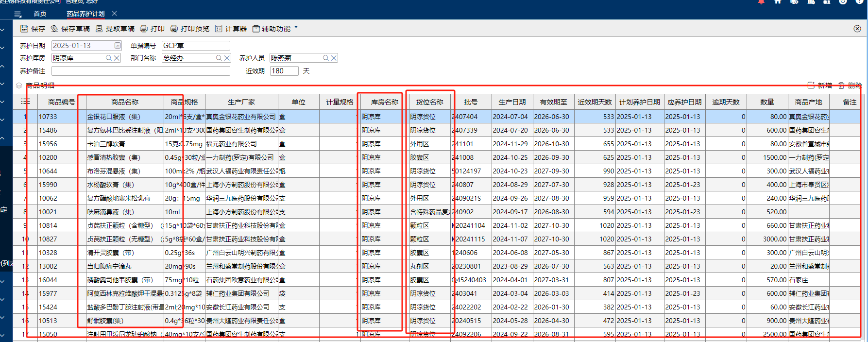
Task: Click 丸剂区 location cell
Action: click(429, 266)
